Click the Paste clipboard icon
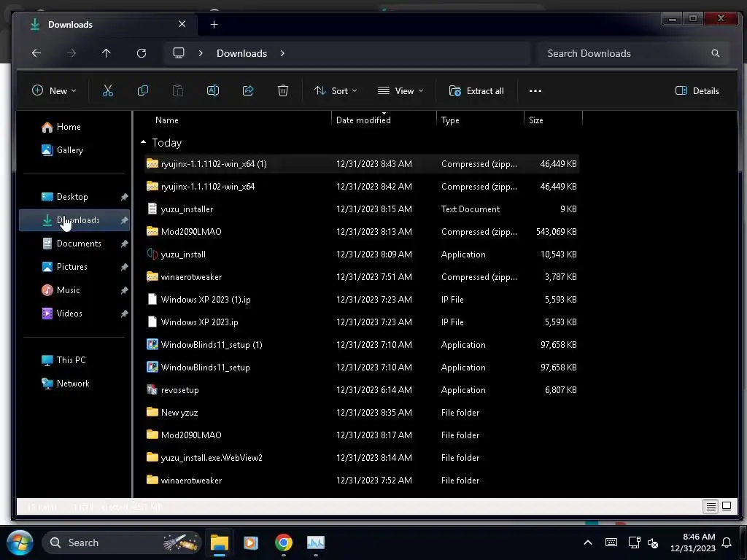This screenshot has width=747, height=560. coord(178,90)
